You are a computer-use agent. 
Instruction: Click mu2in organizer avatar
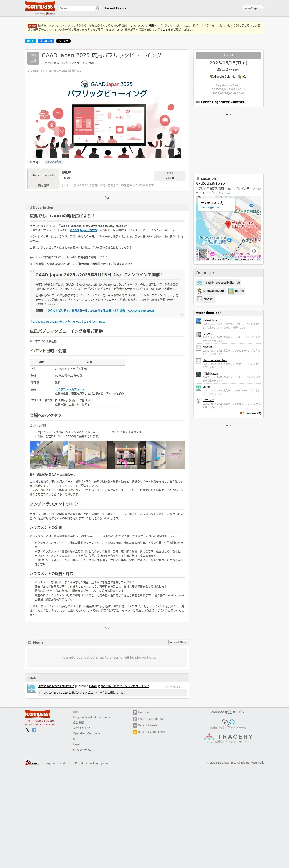point(231,291)
